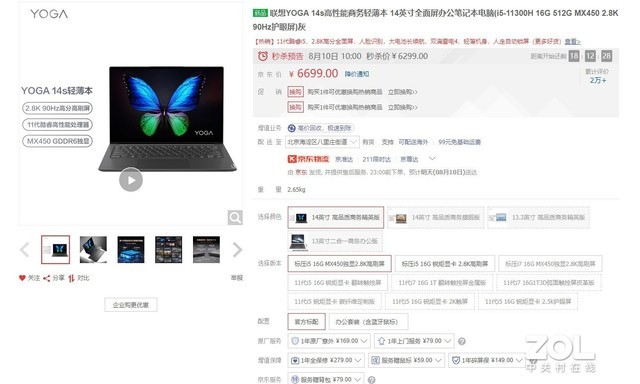Open the 服务赠鼠标 ¥59.00 dropdown
The height and width of the screenshot is (384, 640).
pyautogui.click(x=406, y=360)
